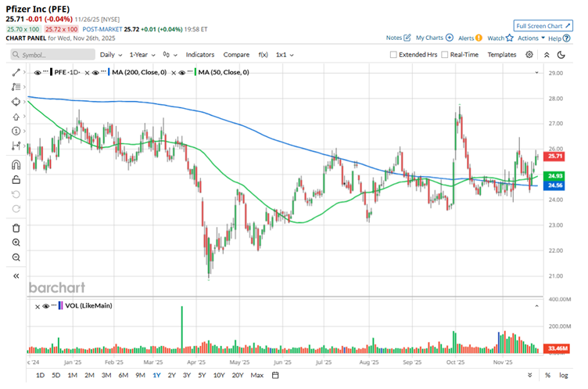Click the undo arrow icon
The width and height of the screenshot is (588, 389).
[16, 194]
